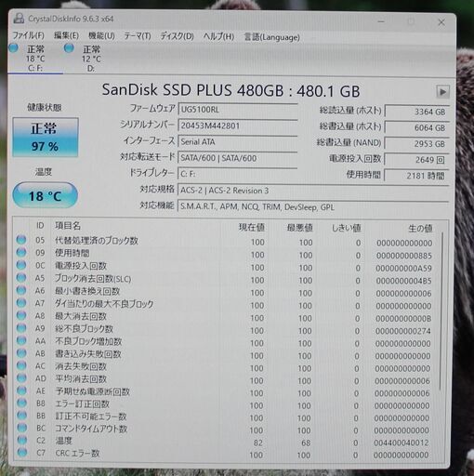Click the status orb for row A7

[21, 302]
